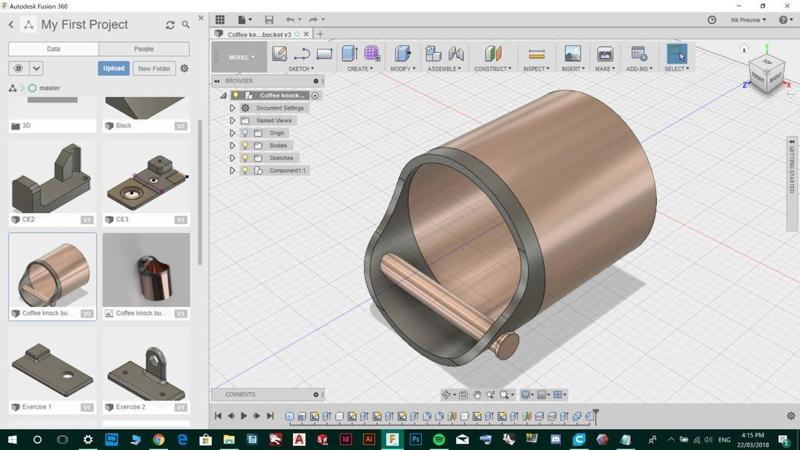Click the Create Sketch tool icon
800x450 pixels.
(280, 54)
